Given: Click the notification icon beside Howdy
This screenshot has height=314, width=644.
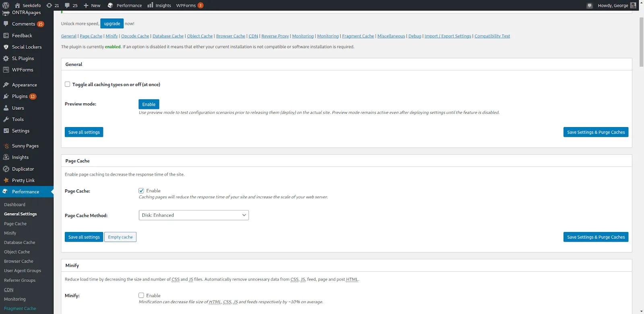Looking at the screenshot, I should click(x=590, y=6).
